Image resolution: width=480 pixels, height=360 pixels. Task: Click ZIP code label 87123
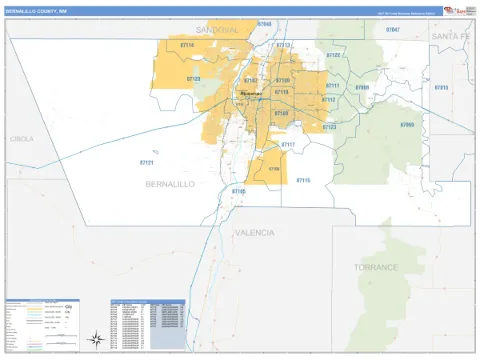tap(329, 127)
